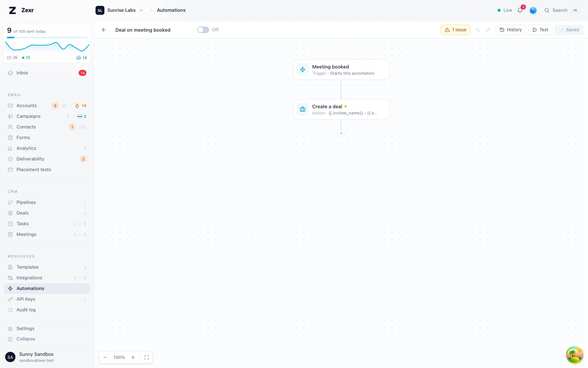The width and height of the screenshot is (588, 368).
Task: Toggle the Live environment indicator
Action: [x=505, y=10]
